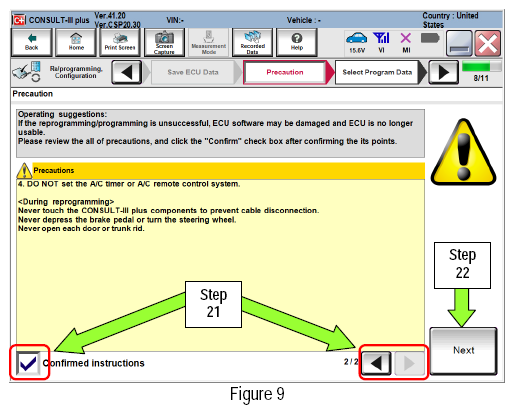This screenshot has width=514, height=414.
Task: Click the Next button
Action: click(463, 351)
